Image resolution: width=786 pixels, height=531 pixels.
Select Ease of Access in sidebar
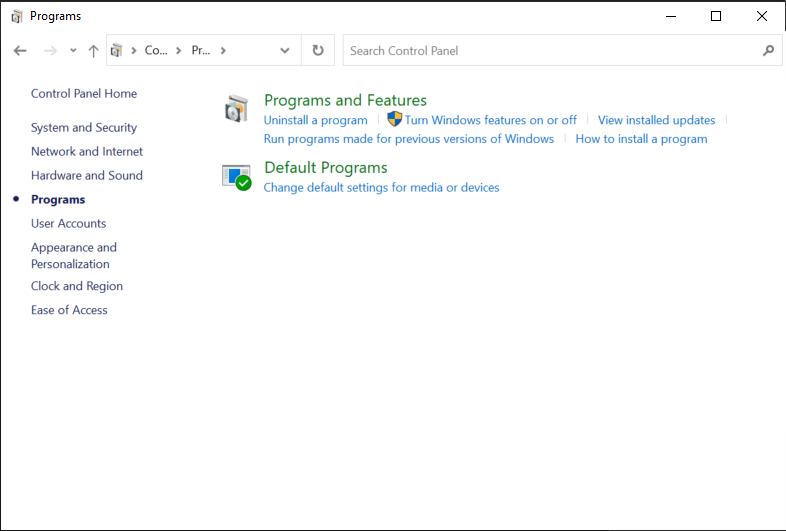point(69,311)
